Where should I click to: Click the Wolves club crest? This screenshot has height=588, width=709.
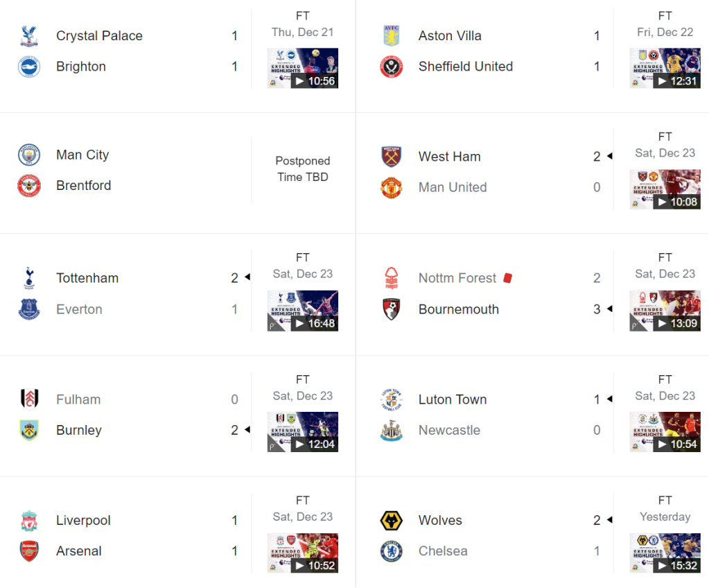pos(392,520)
